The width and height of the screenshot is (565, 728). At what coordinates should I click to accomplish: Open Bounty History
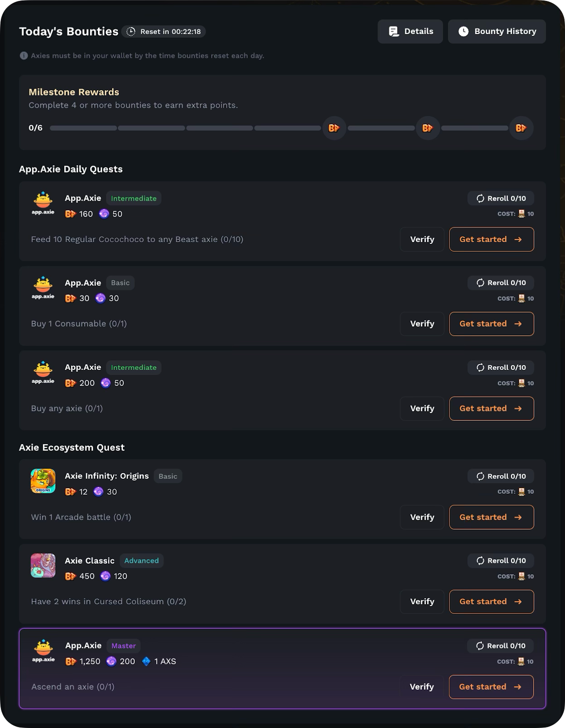point(497,31)
